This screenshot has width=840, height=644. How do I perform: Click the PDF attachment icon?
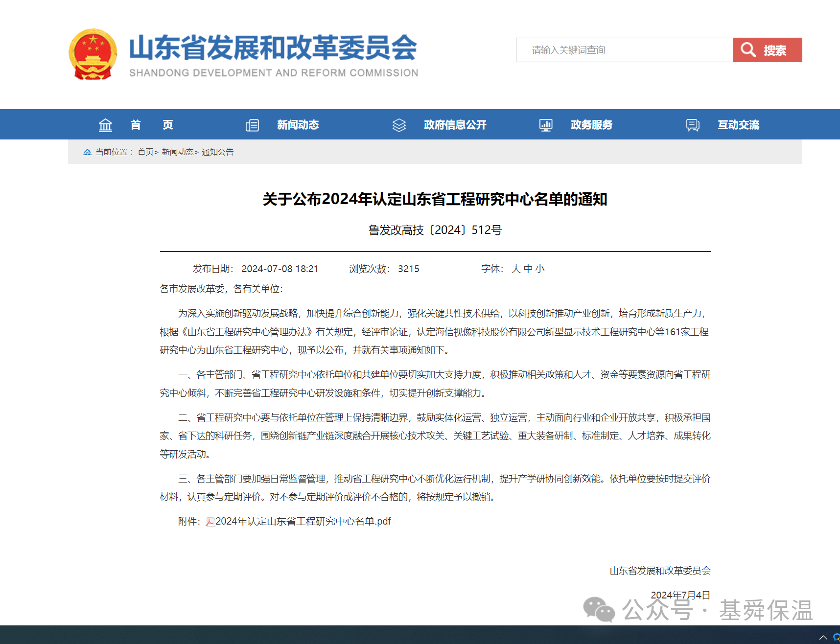click(x=210, y=522)
